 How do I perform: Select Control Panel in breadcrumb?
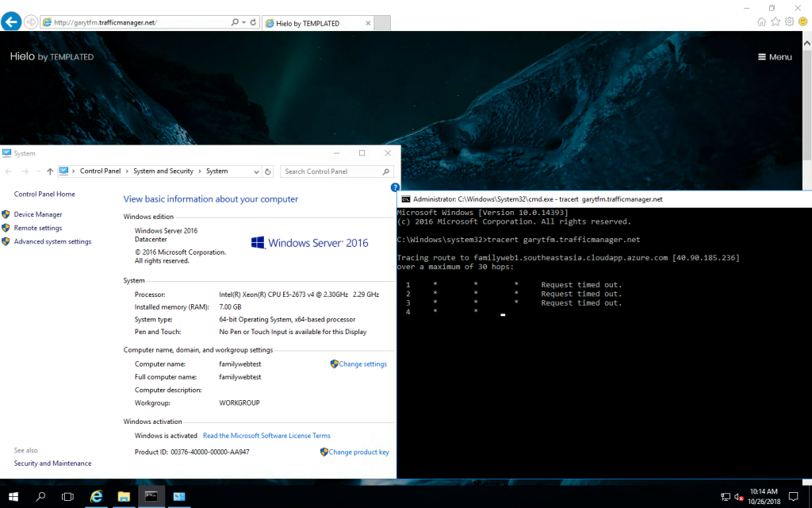pos(100,171)
